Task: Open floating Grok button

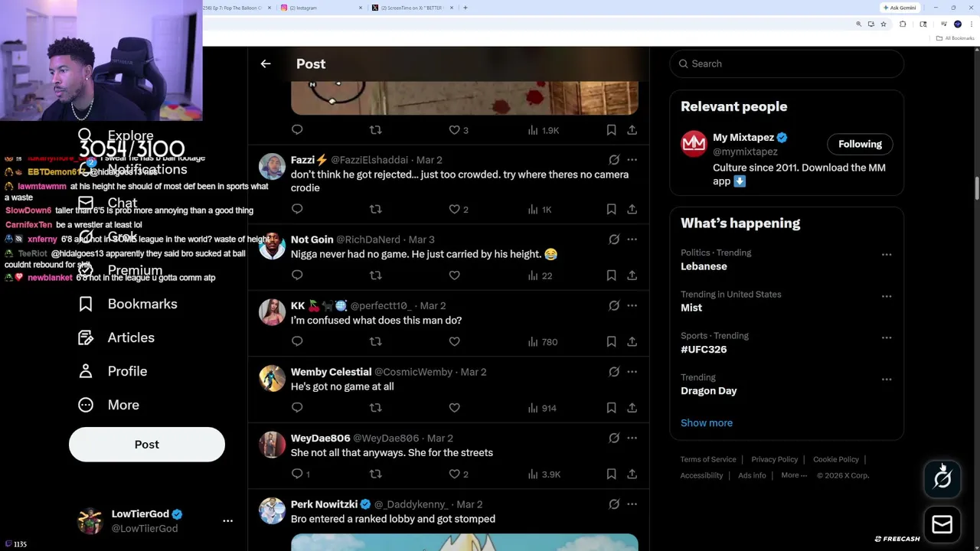Action: 942,479
